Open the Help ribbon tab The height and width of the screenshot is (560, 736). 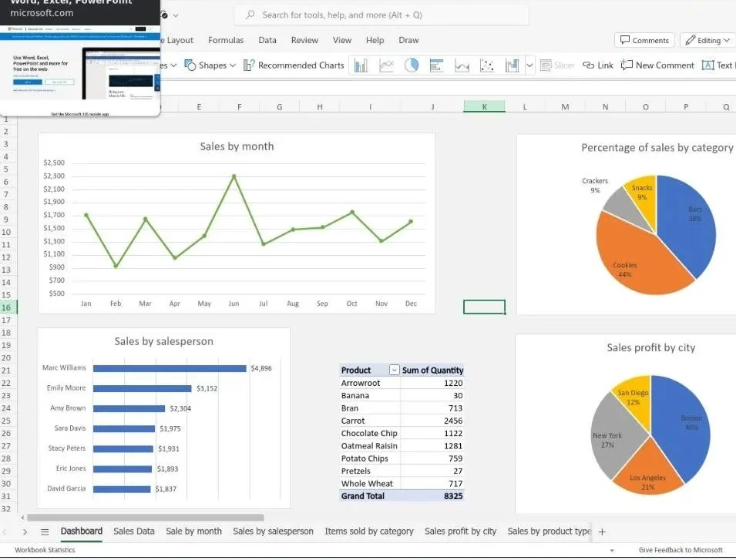point(375,40)
